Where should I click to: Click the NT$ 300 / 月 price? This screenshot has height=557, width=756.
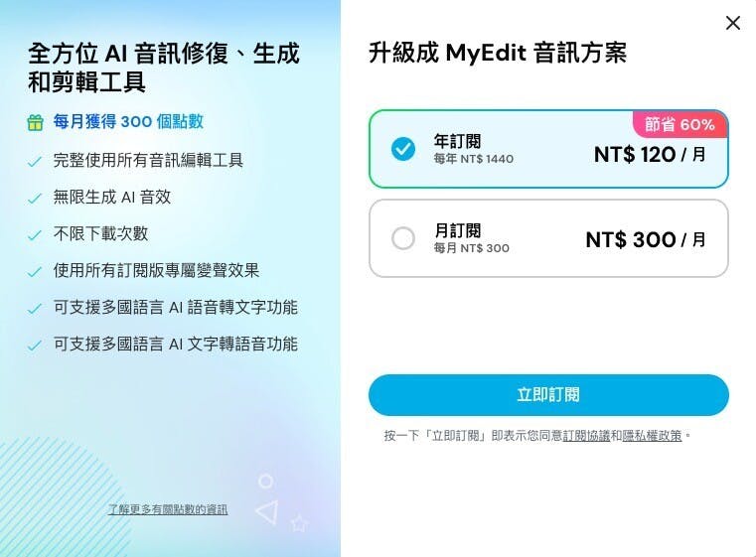point(646,239)
